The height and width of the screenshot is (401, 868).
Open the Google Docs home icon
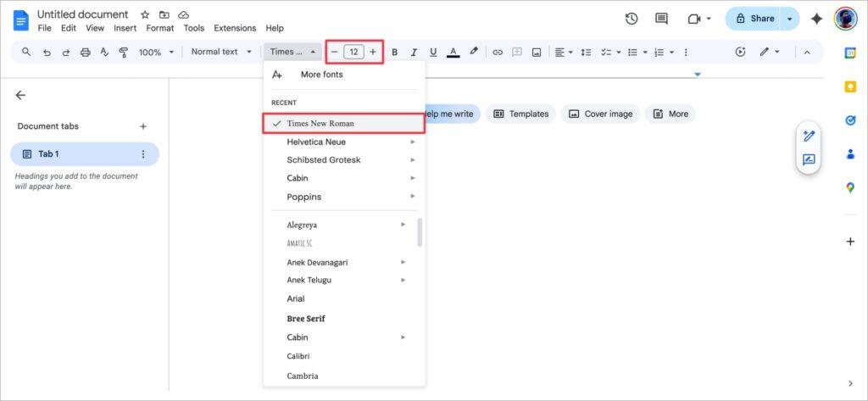[21, 20]
